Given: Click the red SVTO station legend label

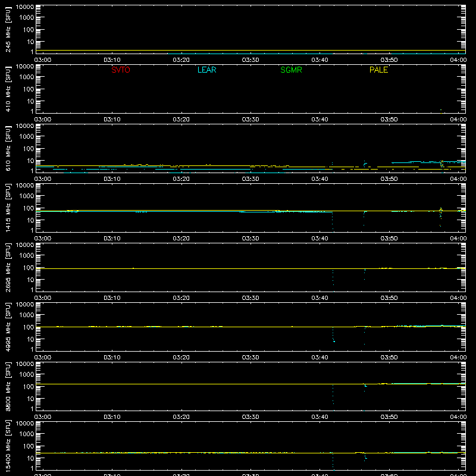Looking at the screenshot, I should (121, 70).
